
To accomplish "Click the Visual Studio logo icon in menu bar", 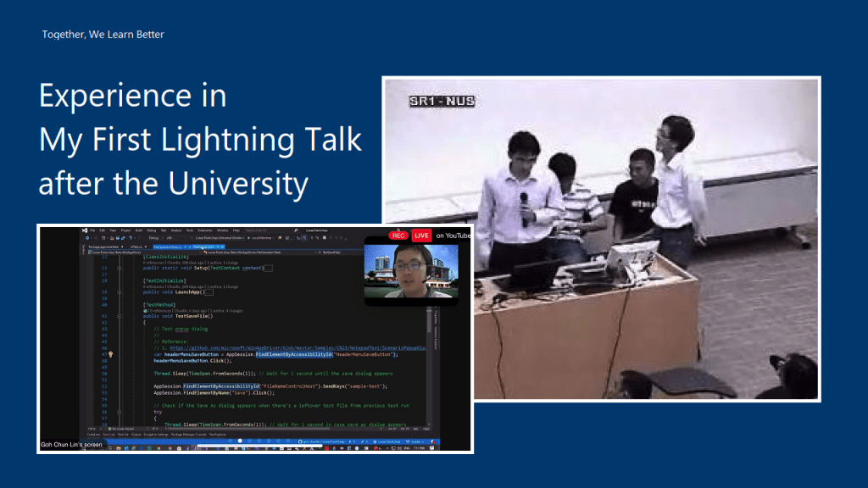I will [85, 228].
